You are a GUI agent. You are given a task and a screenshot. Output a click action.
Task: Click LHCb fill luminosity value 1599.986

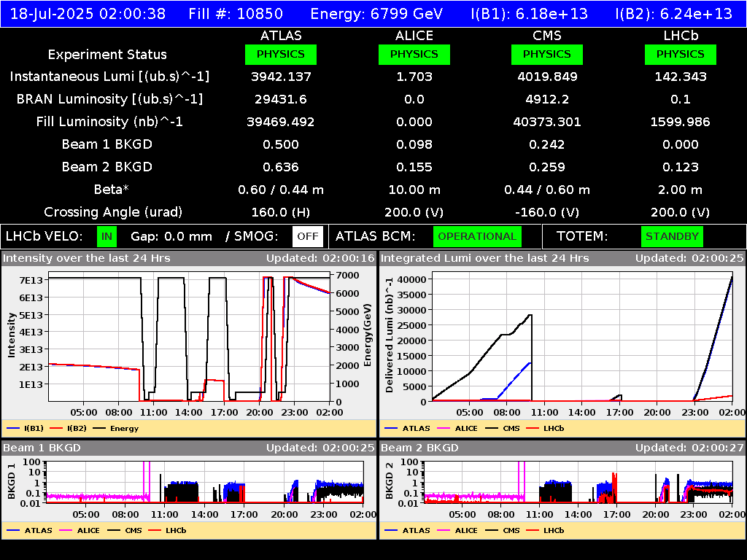(x=681, y=122)
